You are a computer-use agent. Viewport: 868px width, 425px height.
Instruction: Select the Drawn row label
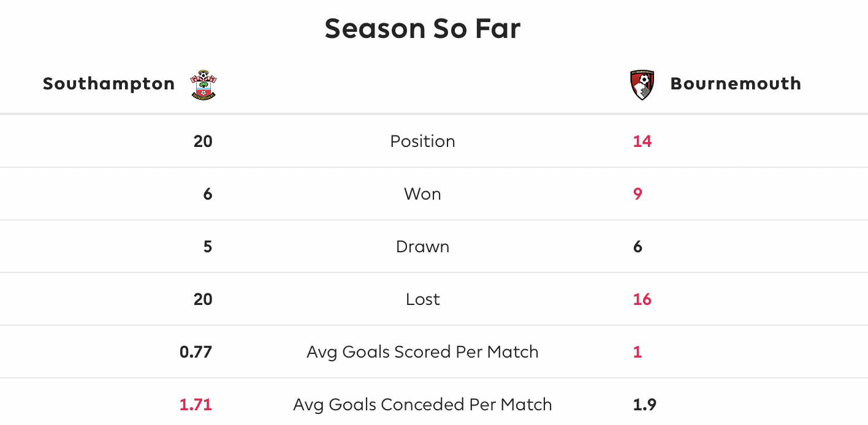(x=422, y=247)
